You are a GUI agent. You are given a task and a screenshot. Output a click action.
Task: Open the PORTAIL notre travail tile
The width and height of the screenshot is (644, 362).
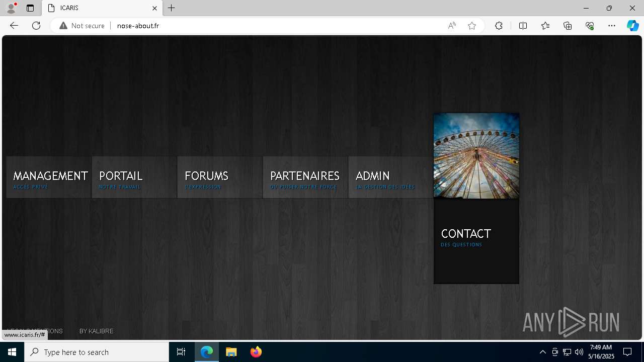pyautogui.click(x=134, y=177)
